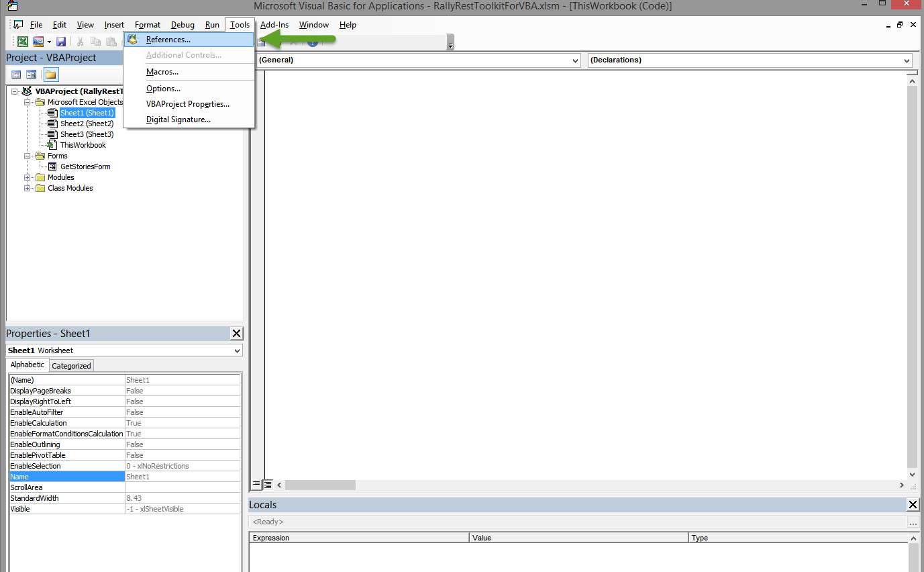Toggle Folders in the Project panel
This screenshot has width=924, height=572.
51,75
